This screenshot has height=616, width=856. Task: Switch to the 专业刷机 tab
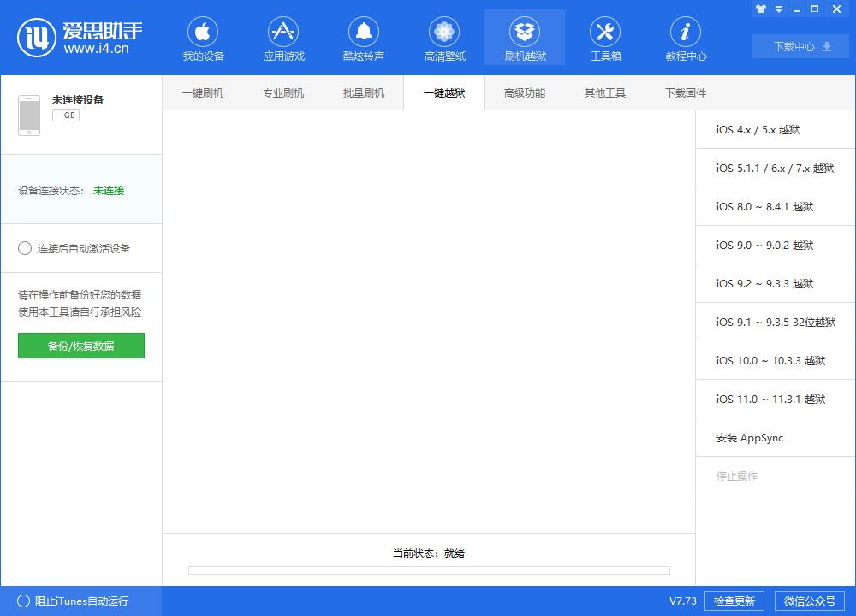(283, 92)
